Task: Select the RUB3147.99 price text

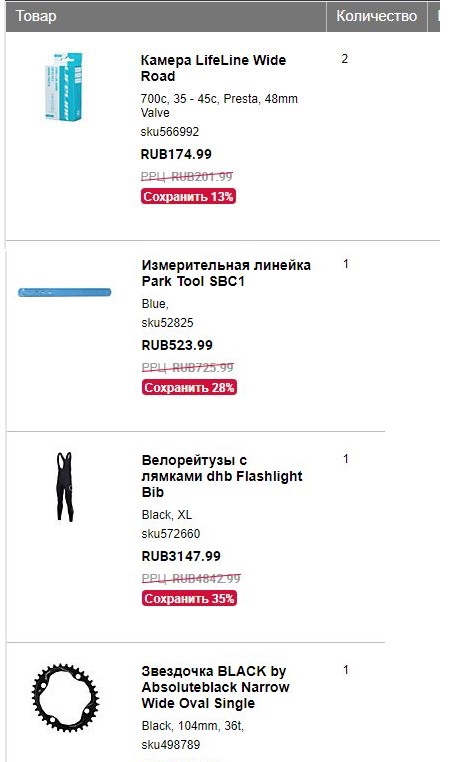Action: tap(181, 556)
